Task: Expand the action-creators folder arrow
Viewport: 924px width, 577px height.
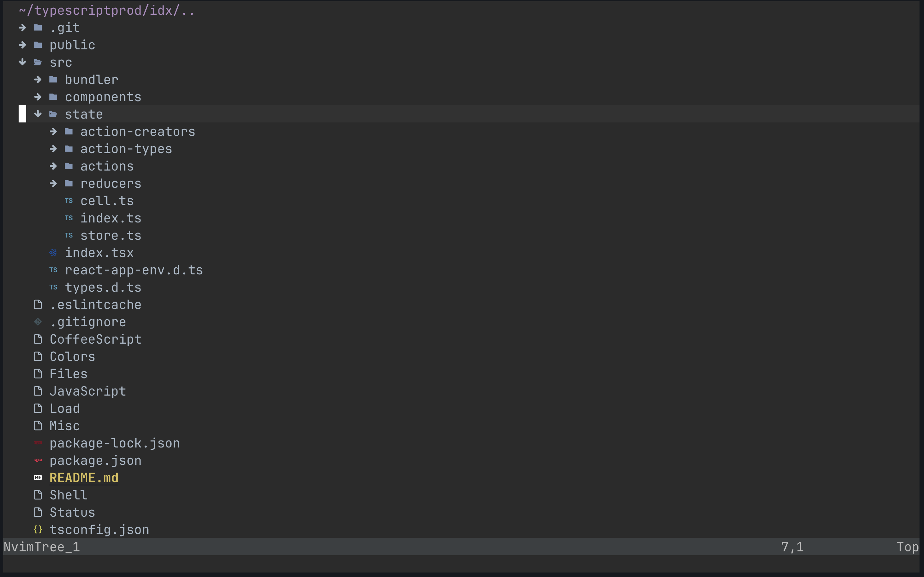Action: 53,132
